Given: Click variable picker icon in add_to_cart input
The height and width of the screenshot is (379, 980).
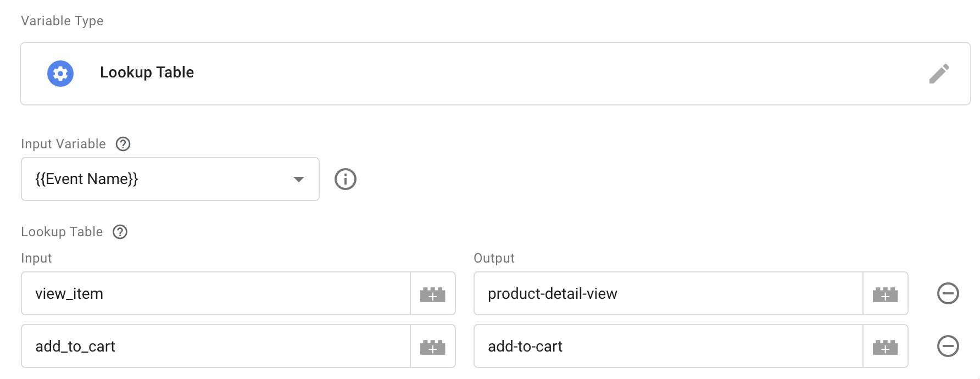Looking at the screenshot, I should click(433, 347).
